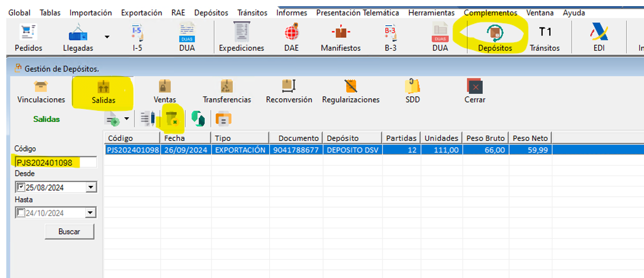
Task: Open the Depósitos toolbar icon
Action: [495, 33]
